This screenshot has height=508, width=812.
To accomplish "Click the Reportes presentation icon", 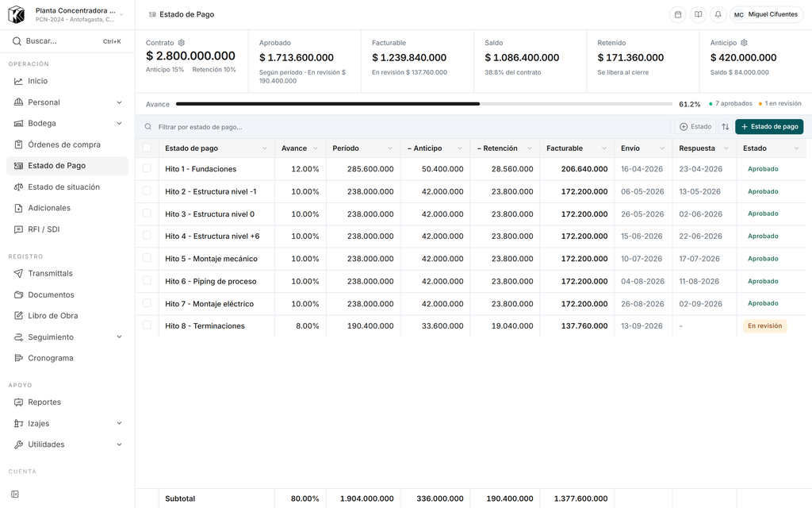I will tap(18, 402).
